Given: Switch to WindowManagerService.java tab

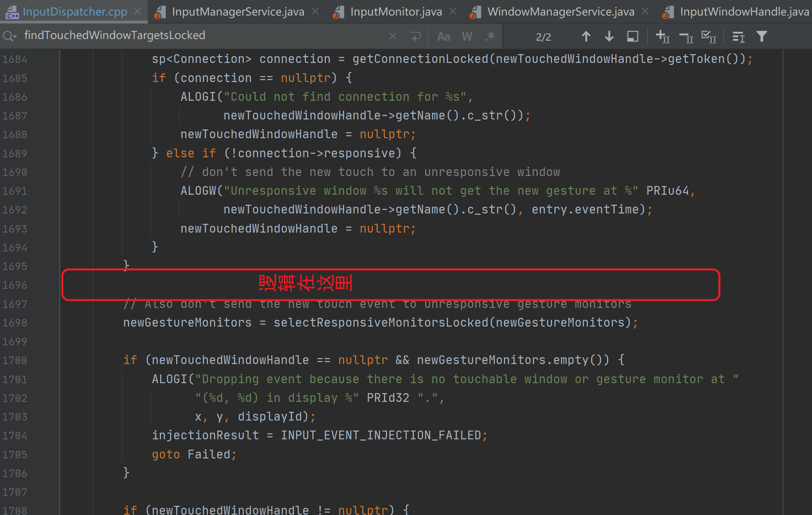Looking at the screenshot, I should (560, 12).
